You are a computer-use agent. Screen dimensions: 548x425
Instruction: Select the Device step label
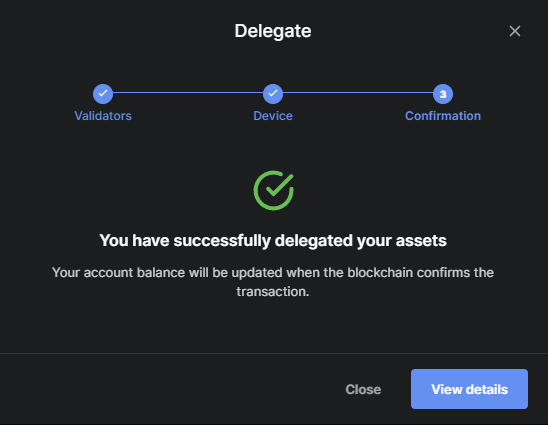(273, 116)
